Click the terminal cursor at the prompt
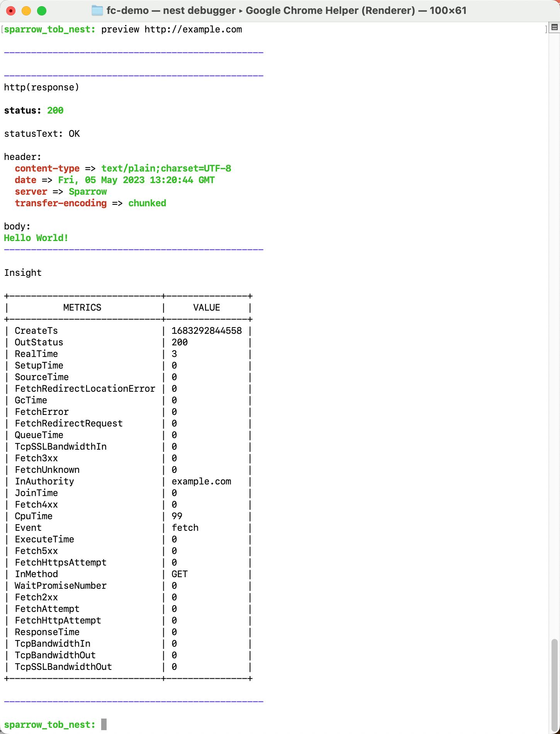The image size is (560, 734). 104,724
